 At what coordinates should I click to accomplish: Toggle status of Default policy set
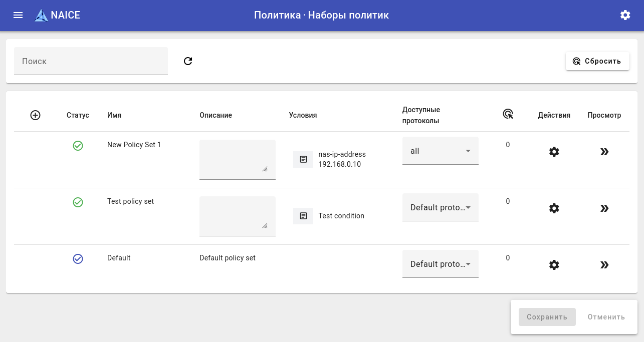[x=78, y=259]
